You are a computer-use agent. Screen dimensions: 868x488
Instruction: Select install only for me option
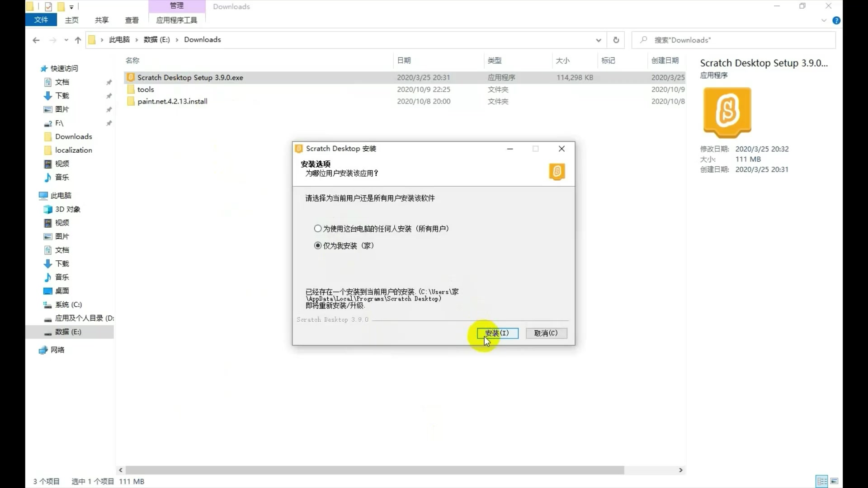tap(318, 246)
